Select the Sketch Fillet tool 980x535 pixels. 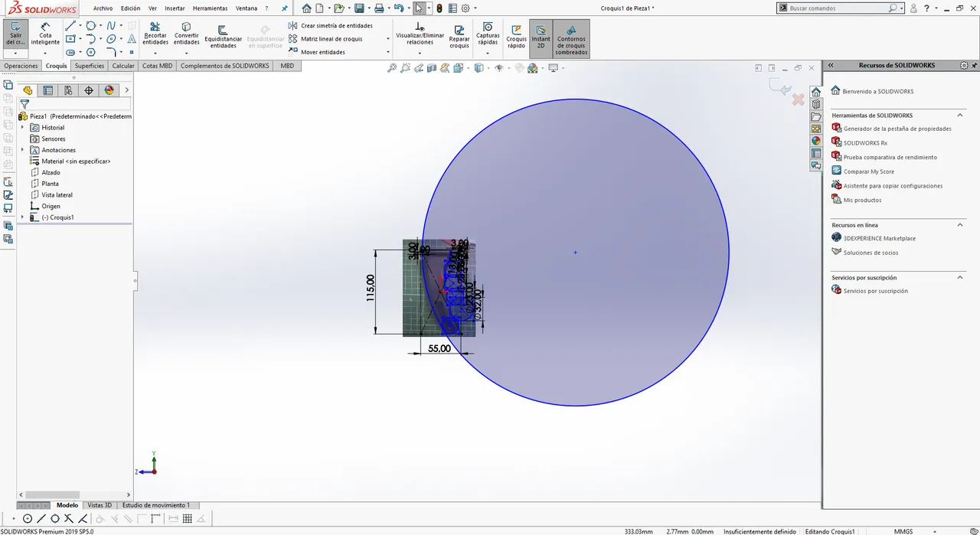111,52
